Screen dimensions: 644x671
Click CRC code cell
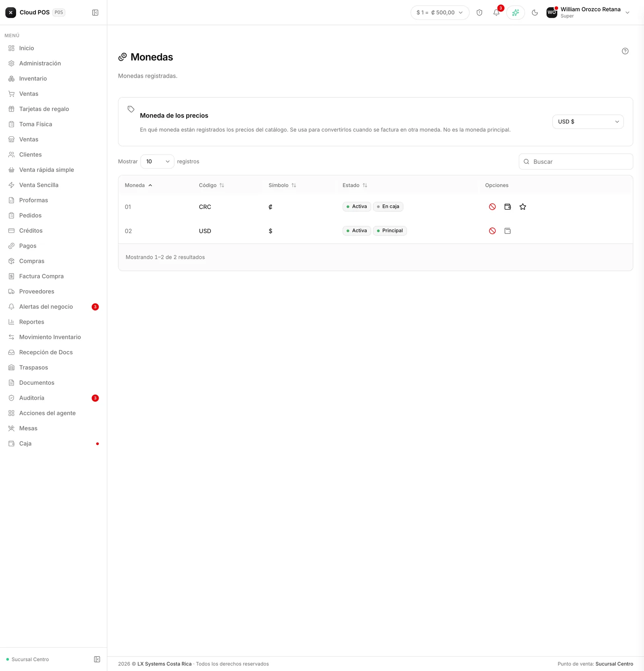pyautogui.click(x=205, y=207)
